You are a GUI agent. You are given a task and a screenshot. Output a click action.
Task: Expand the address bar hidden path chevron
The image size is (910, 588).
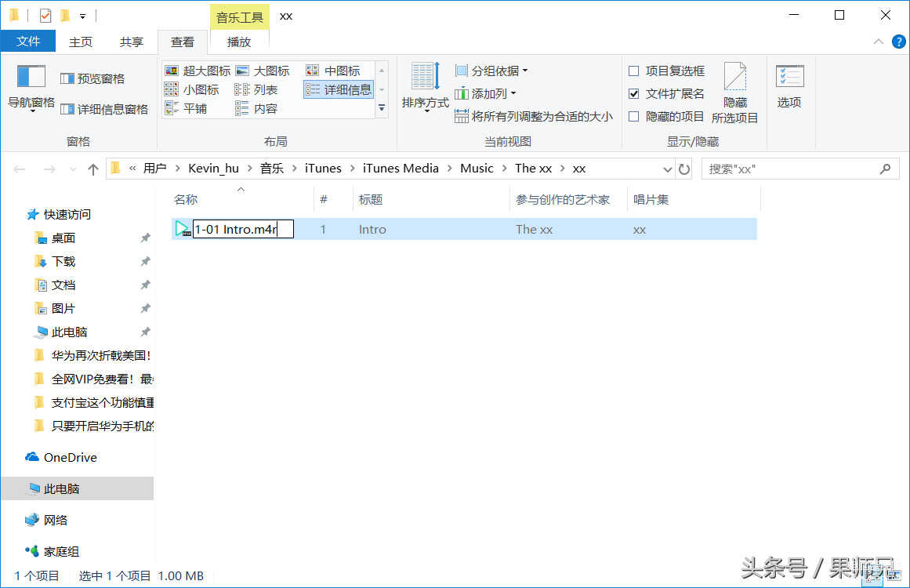pyautogui.click(x=132, y=169)
